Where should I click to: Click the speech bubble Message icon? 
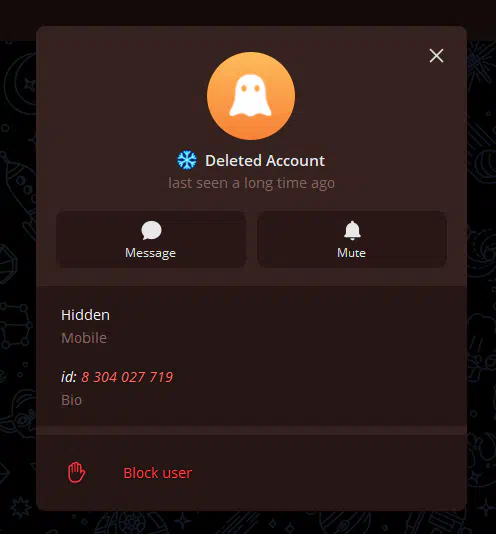point(151,230)
